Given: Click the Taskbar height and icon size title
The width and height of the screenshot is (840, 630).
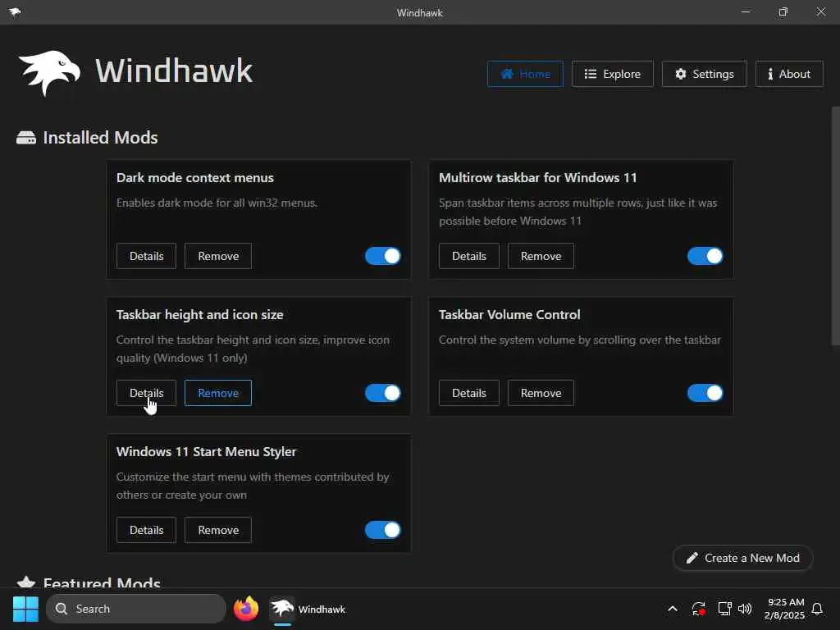Looking at the screenshot, I should (200, 315).
